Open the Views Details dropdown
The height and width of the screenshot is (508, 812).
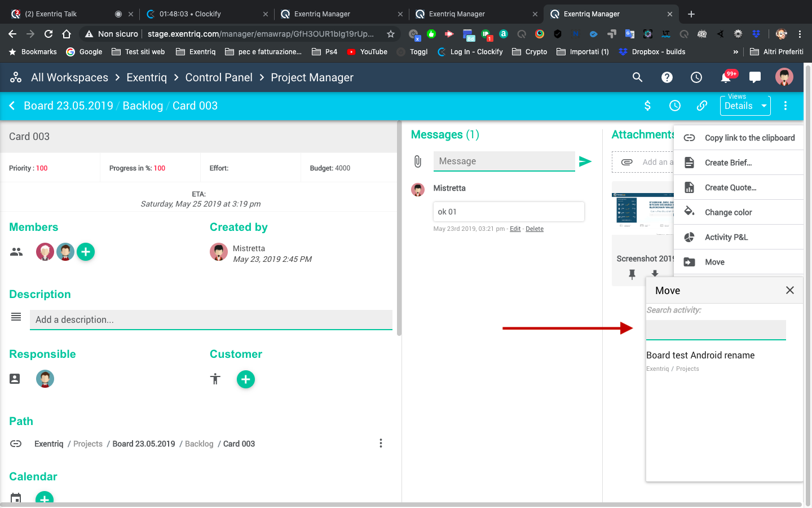pos(745,106)
